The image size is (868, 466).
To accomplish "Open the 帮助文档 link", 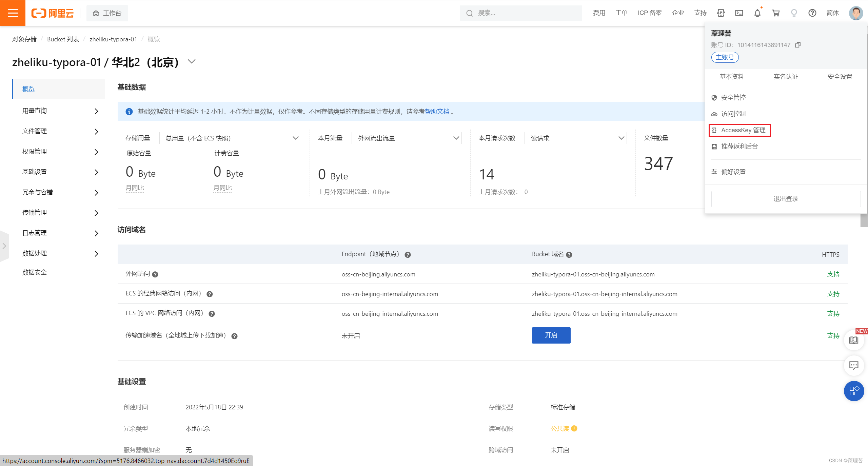I will [x=437, y=112].
